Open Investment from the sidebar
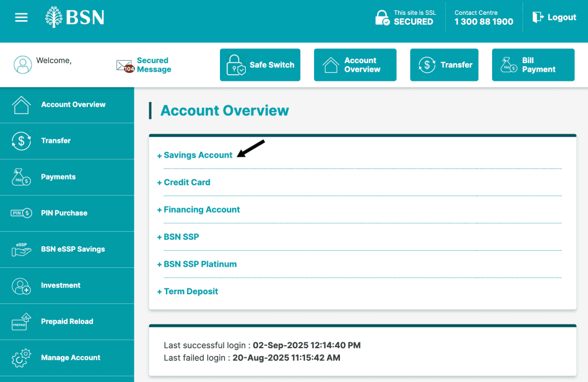588x382 pixels. (x=67, y=286)
